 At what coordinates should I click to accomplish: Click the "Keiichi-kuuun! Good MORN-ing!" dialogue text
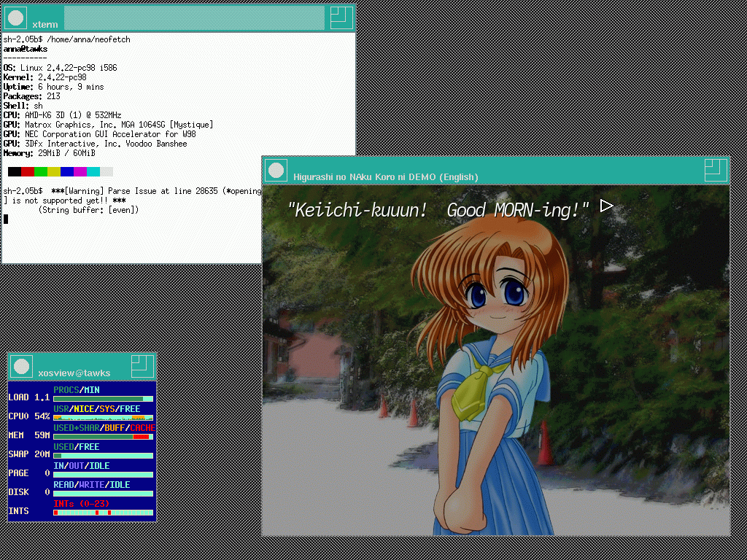tap(438, 210)
